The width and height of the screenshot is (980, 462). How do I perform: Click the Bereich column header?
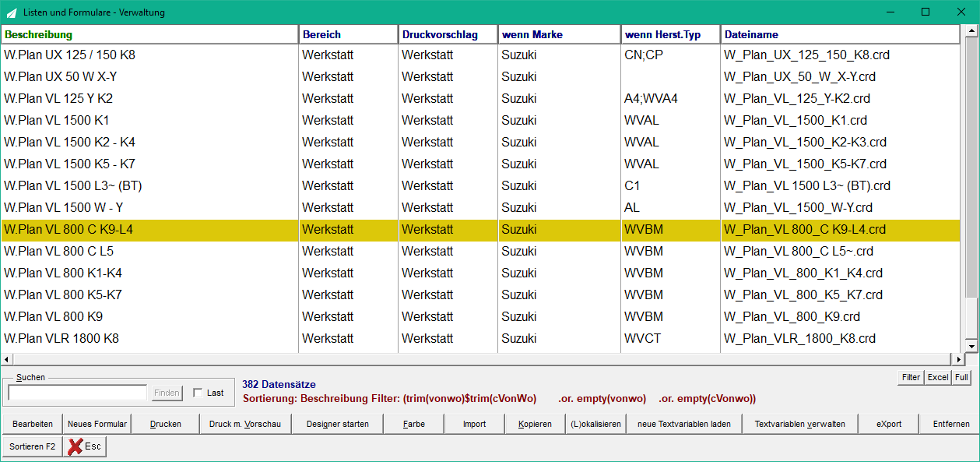coord(349,34)
